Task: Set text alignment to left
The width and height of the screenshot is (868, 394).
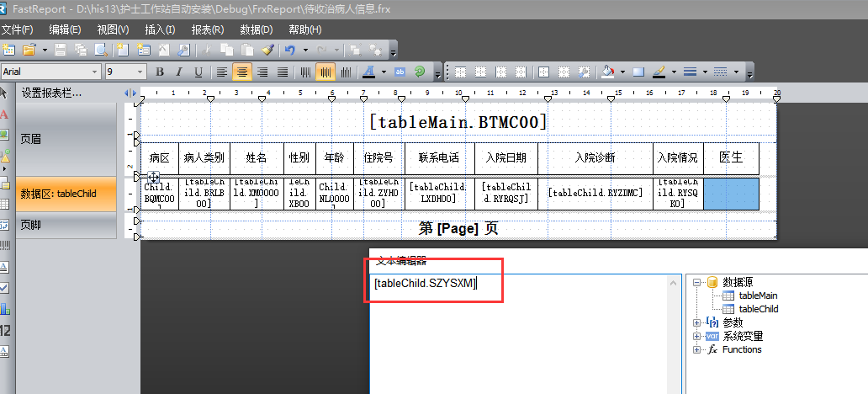Action: tap(222, 72)
